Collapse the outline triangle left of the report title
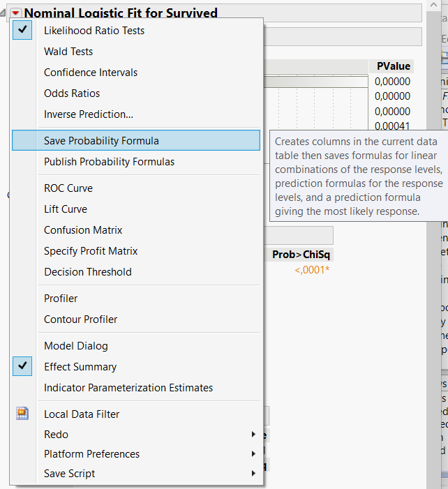The width and height of the screenshot is (448, 489). [x=4, y=13]
